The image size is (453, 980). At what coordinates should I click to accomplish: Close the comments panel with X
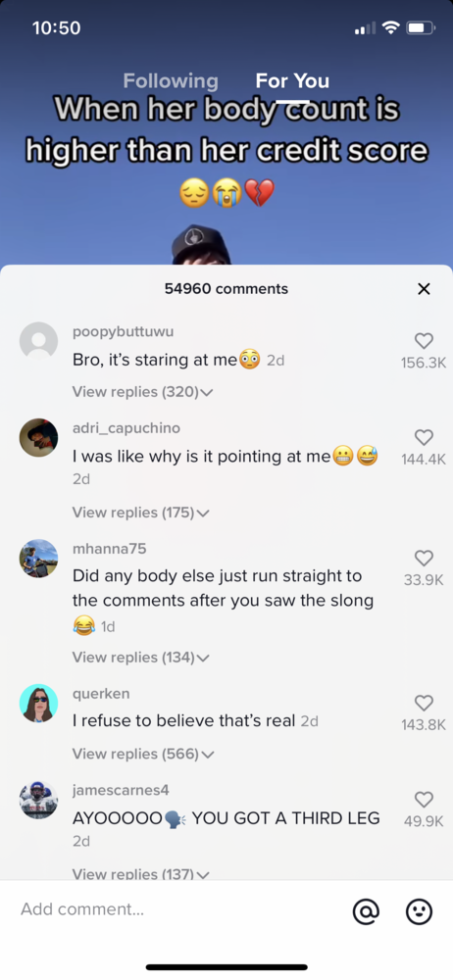[424, 289]
